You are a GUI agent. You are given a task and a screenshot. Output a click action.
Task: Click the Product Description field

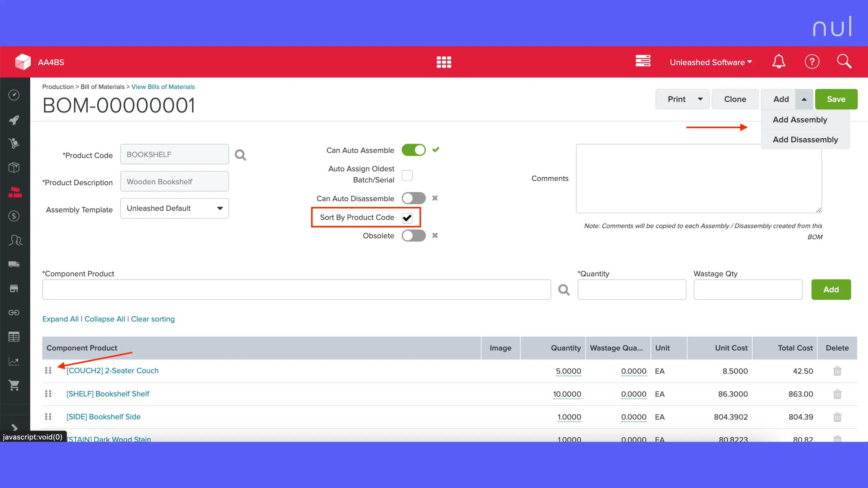tap(175, 181)
